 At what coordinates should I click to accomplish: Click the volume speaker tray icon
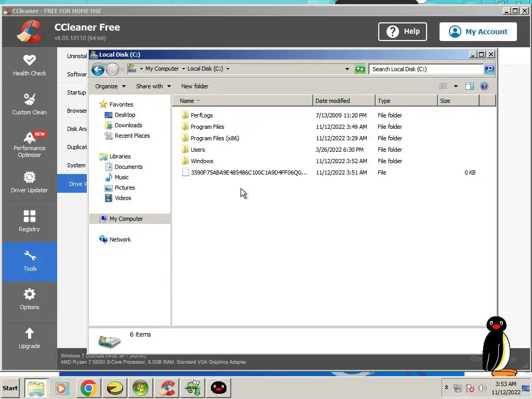[x=482, y=388]
